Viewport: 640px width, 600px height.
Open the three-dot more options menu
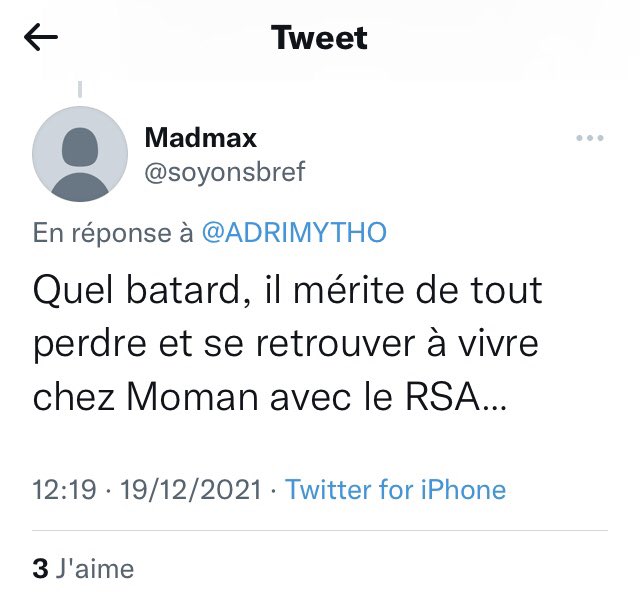click(x=591, y=139)
